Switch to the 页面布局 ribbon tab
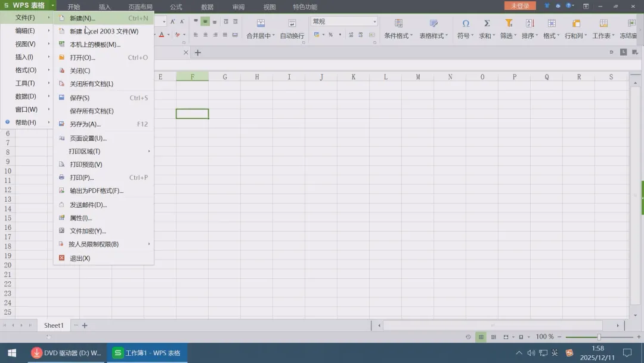The height and width of the screenshot is (363, 644). [x=141, y=7]
